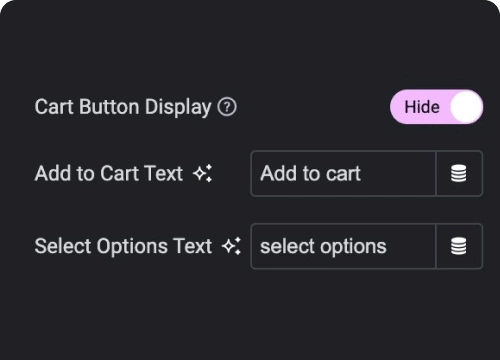
Task: Click the white knob of the Hide switch
Action: [x=466, y=107]
